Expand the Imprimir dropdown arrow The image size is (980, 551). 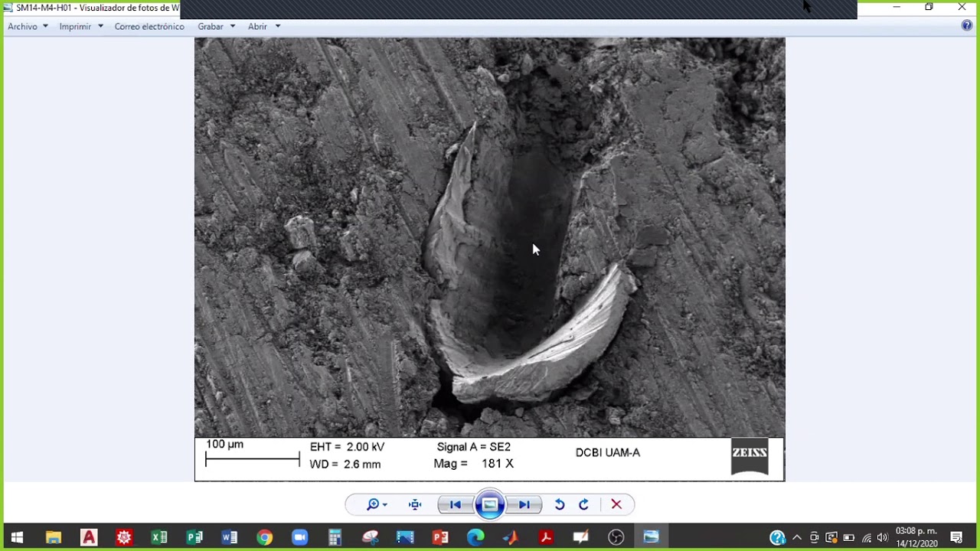coord(100,26)
